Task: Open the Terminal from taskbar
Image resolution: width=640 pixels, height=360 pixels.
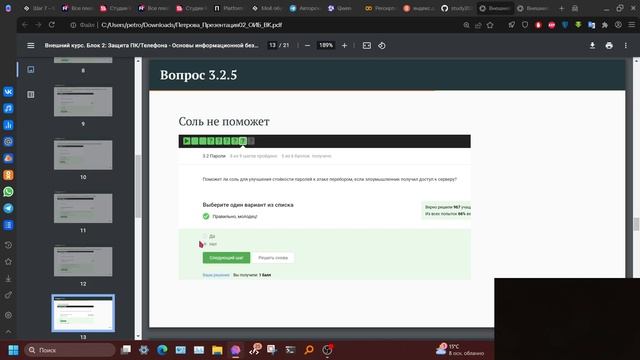Action: (x=290, y=350)
